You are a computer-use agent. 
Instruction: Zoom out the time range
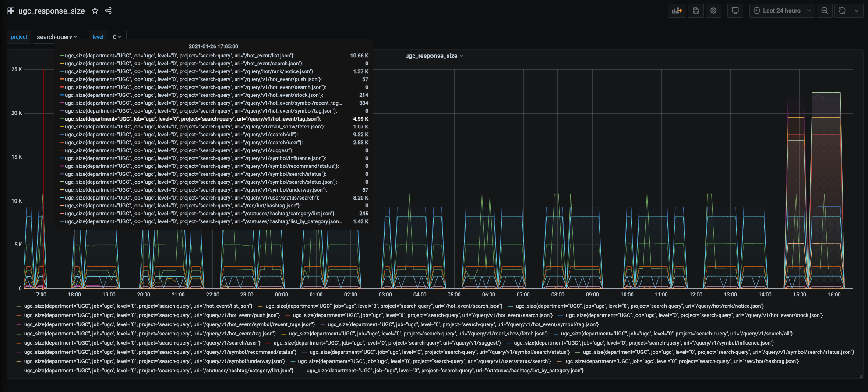pos(825,11)
